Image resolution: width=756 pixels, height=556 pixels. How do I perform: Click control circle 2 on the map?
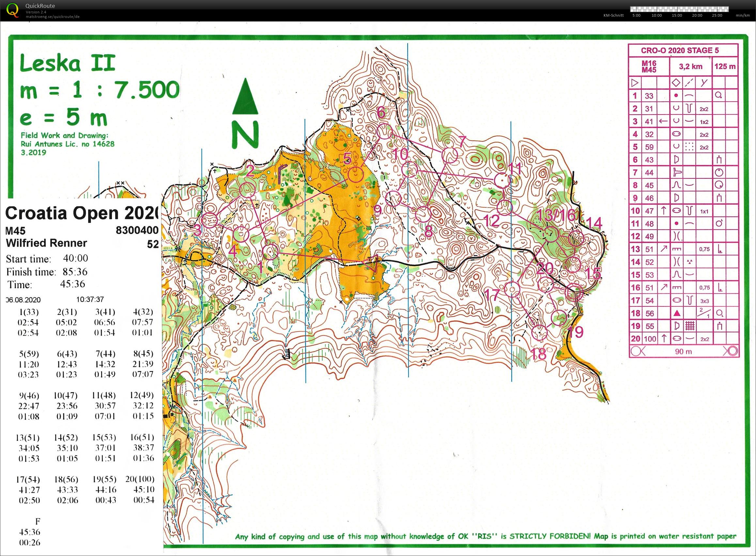247,190
